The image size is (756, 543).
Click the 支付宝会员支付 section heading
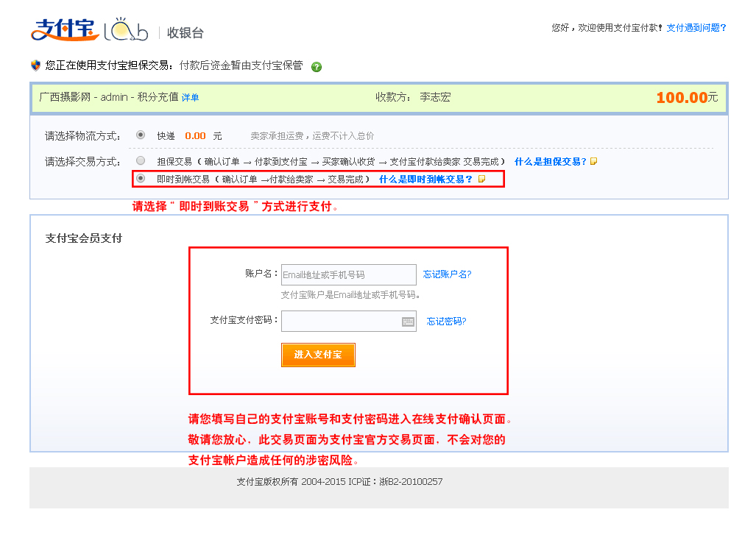pyautogui.click(x=83, y=238)
